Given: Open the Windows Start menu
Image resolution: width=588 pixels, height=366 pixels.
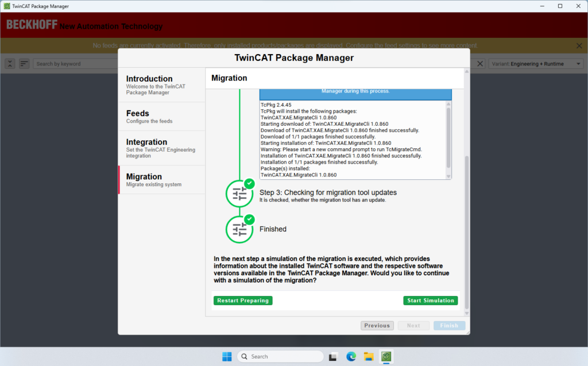Looking at the screenshot, I should [x=227, y=357].
